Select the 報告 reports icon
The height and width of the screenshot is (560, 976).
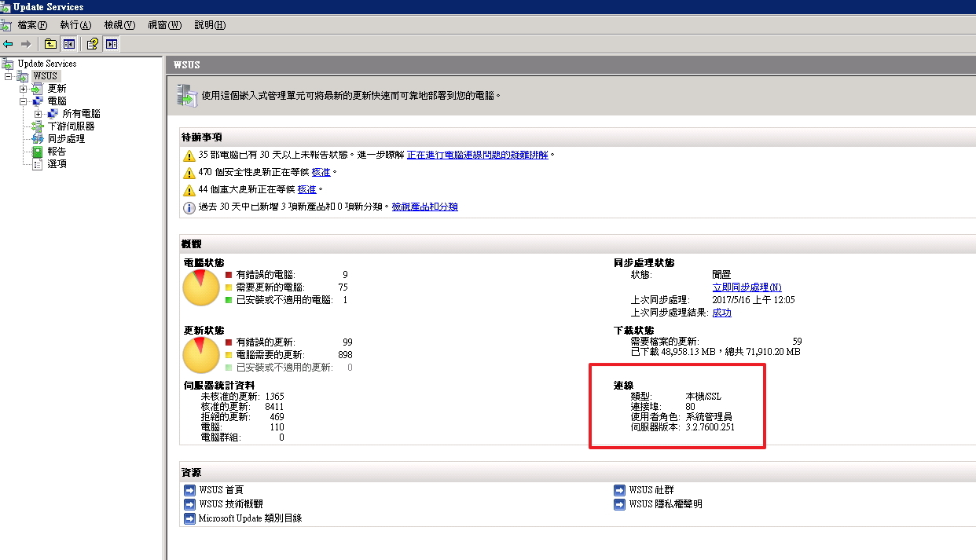38,152
